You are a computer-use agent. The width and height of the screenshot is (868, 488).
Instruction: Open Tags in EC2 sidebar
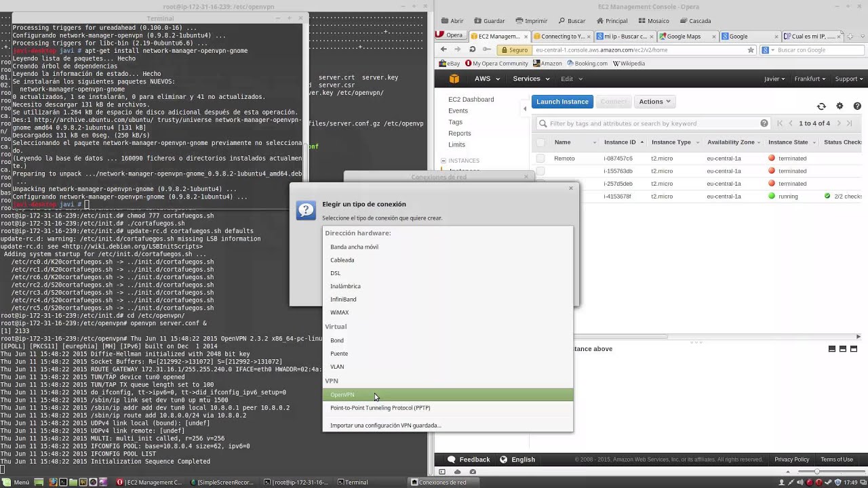point(455,122)
